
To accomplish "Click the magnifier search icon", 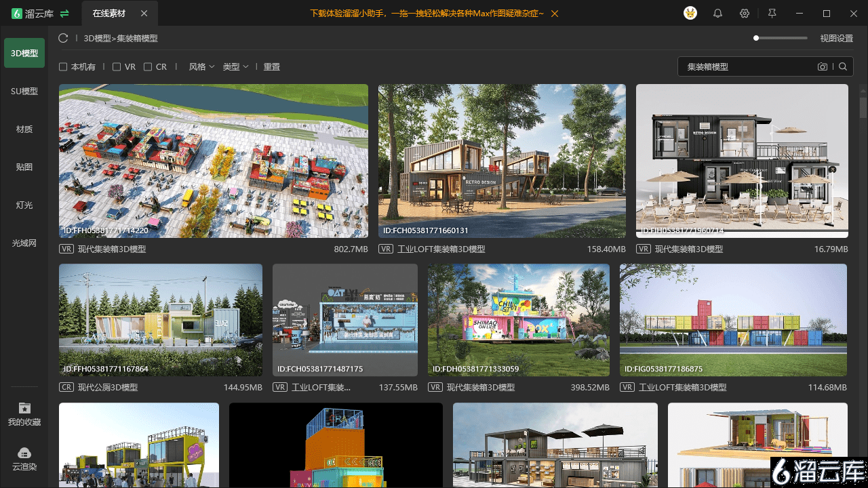I will click(843, 66).
